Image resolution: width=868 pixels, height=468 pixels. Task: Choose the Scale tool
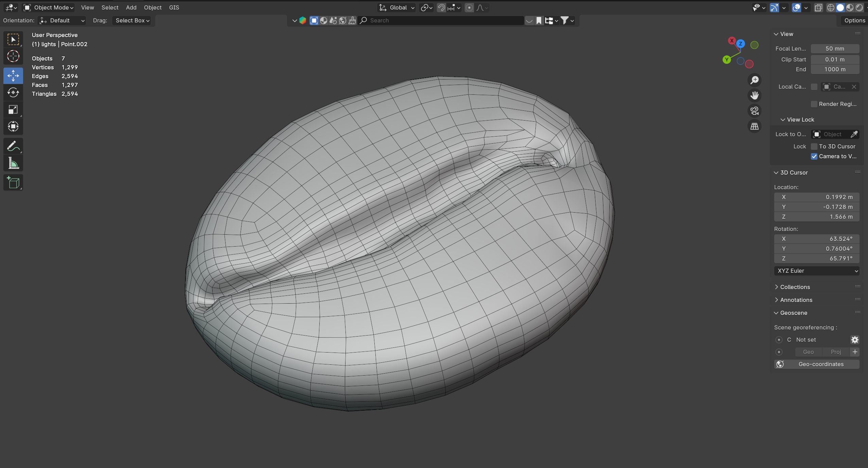13,110
